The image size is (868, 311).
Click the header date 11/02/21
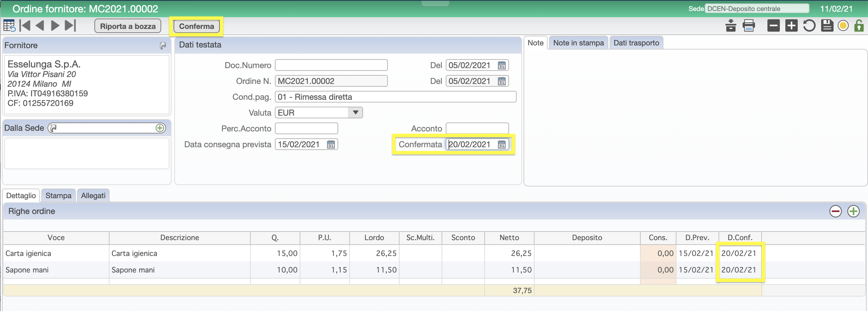[x=836, y=9]
